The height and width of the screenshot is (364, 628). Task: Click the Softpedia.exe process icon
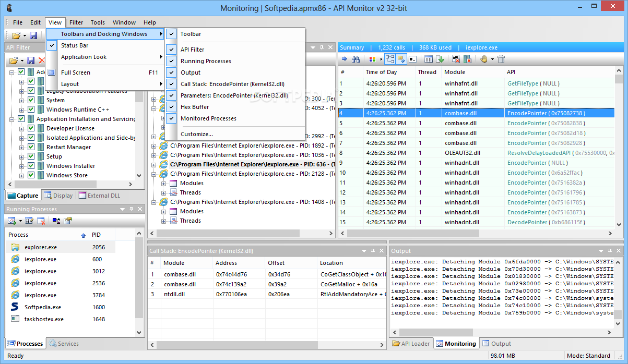point(15,307)
